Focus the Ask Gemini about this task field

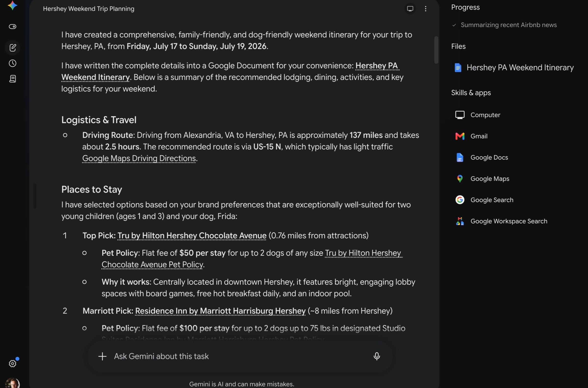point(240,356)
